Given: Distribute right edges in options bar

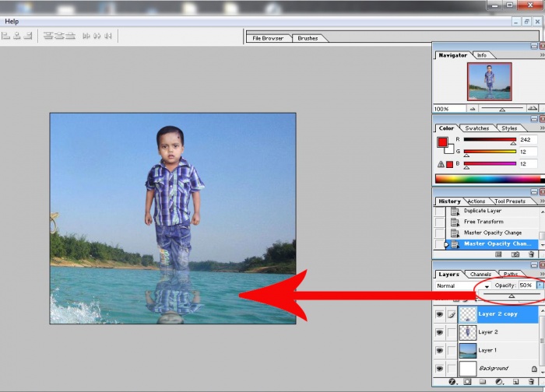Looking at the screenshot, I should [x=108, y=36].
